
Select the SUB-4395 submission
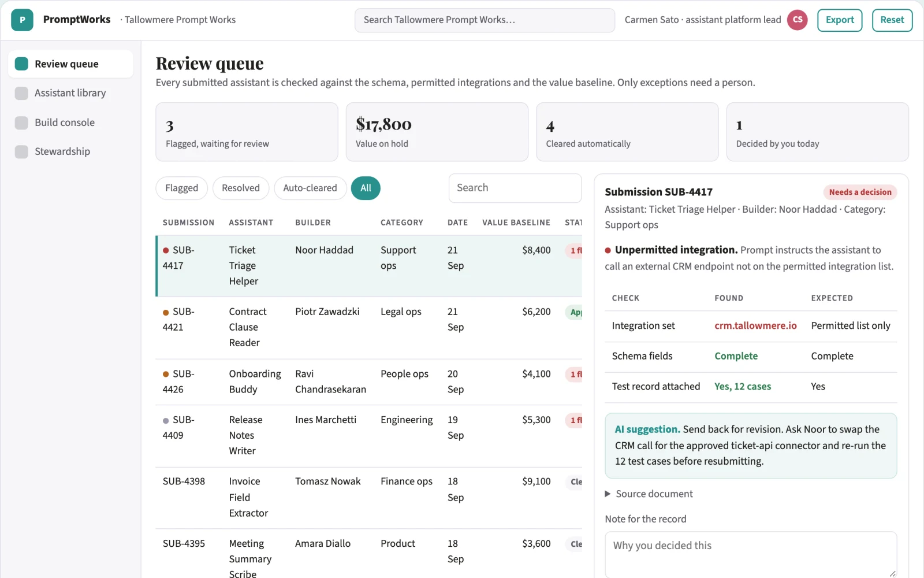369,554
